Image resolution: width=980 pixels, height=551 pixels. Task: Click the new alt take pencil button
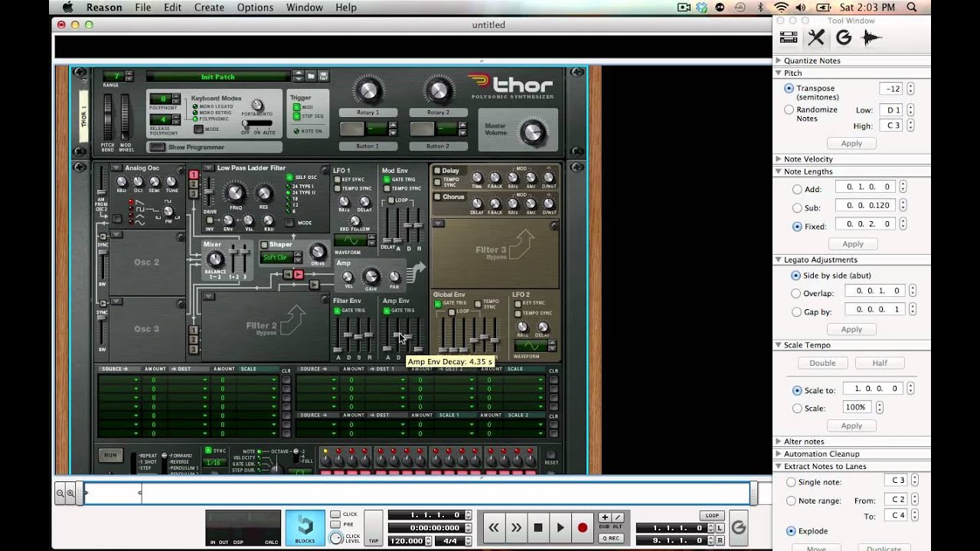617,518
